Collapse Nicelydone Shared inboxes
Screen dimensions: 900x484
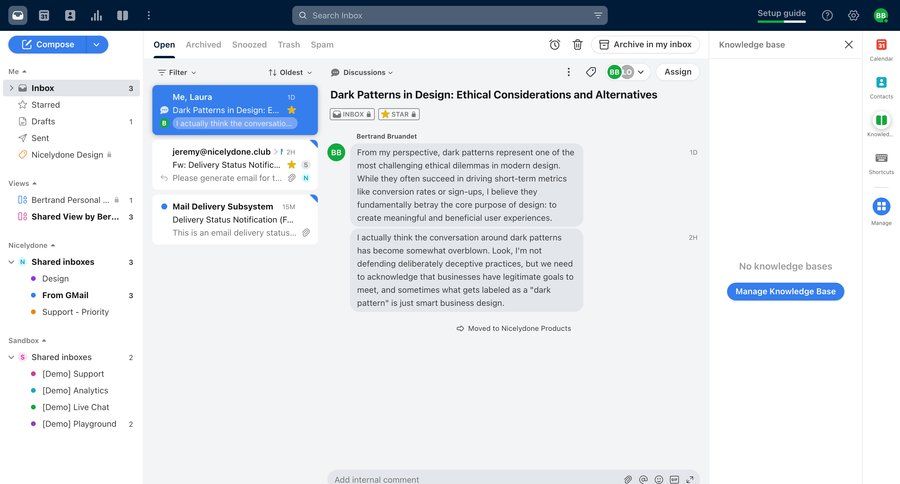11,262
